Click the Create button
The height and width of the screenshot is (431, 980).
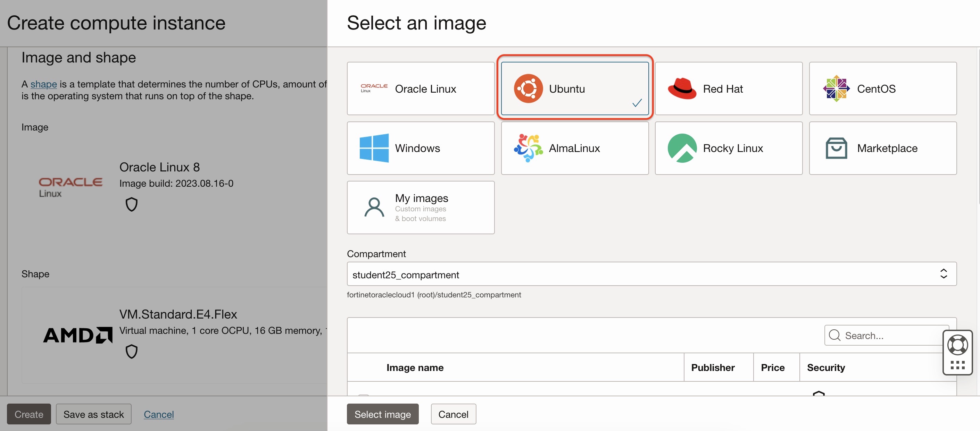click(x=29, y=414)
